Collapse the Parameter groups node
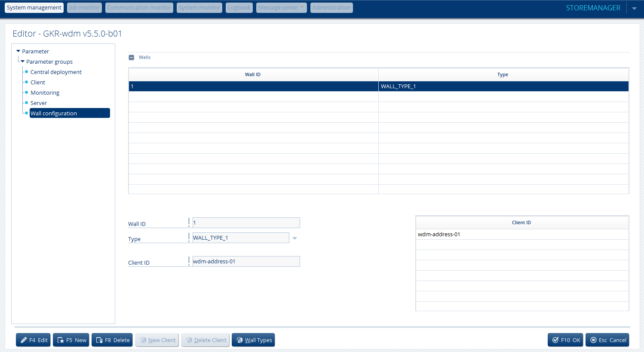644x352 pixels. pyautogui.click(x=22, y=62)
